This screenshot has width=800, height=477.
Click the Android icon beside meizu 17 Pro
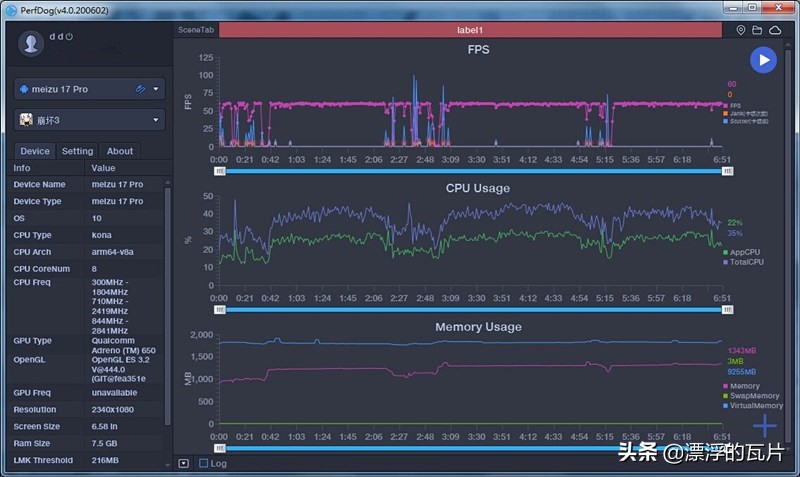23,89
